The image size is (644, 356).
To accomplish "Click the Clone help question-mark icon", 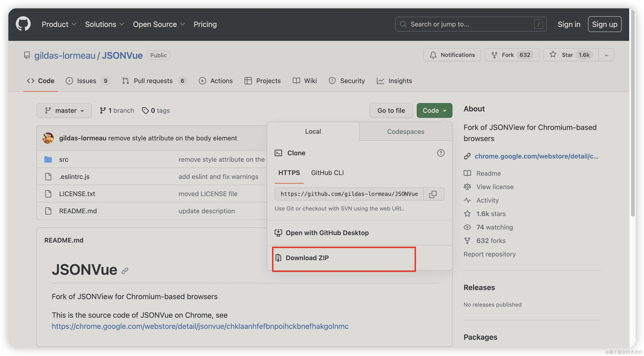I will coord(440,153).
